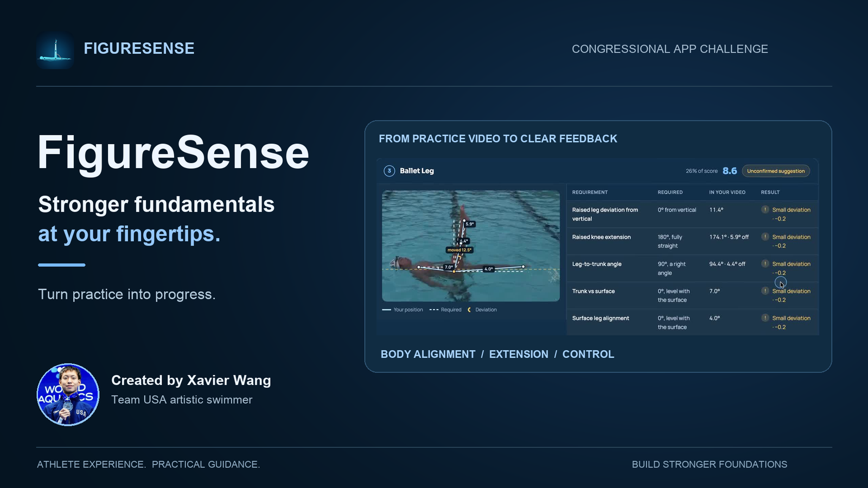The image size is (868, 488).
Task: Click warning icon for Surface leg alignment row
Action: click(765, 318)
